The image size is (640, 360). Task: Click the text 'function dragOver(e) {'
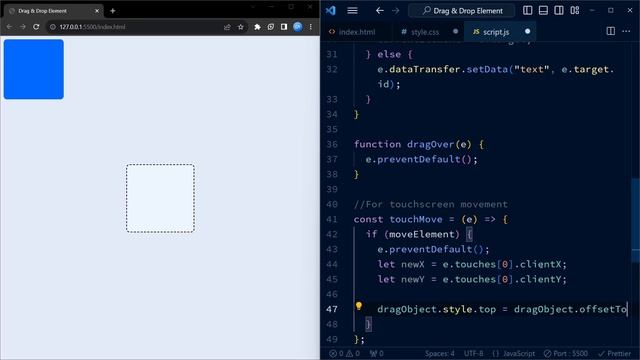pyautogui.click(x=419, y=144)
